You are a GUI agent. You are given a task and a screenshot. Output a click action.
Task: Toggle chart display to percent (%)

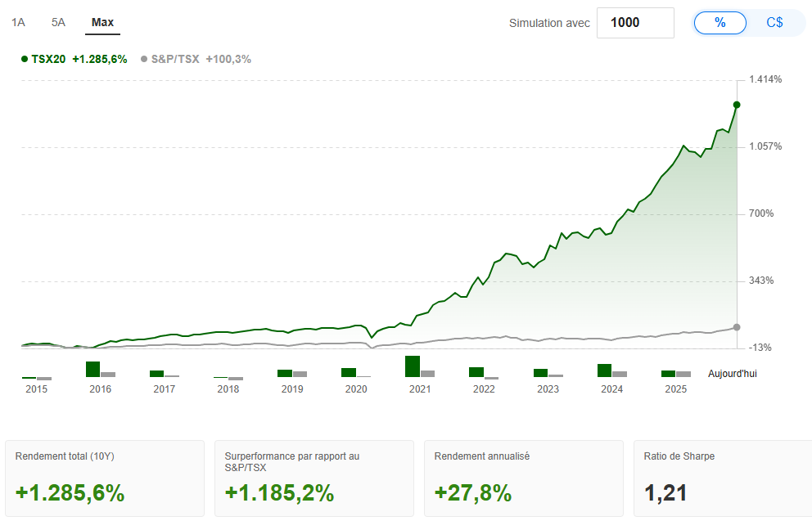pos(720,23)
